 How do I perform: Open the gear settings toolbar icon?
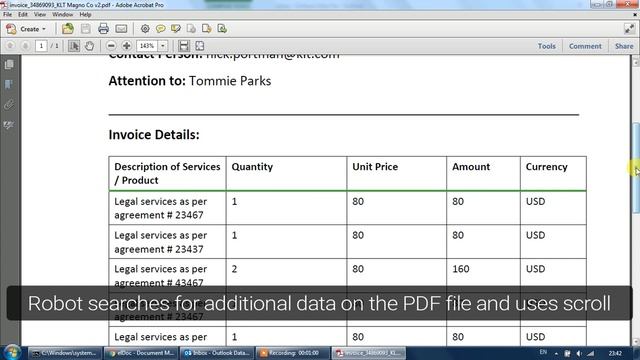145,29
